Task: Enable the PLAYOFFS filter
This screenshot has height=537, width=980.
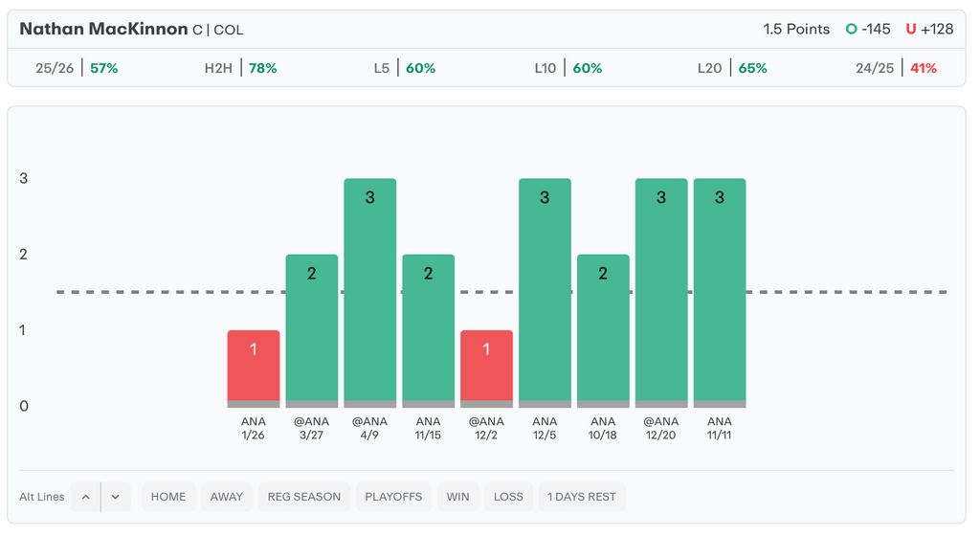Action: pos(394,497)
